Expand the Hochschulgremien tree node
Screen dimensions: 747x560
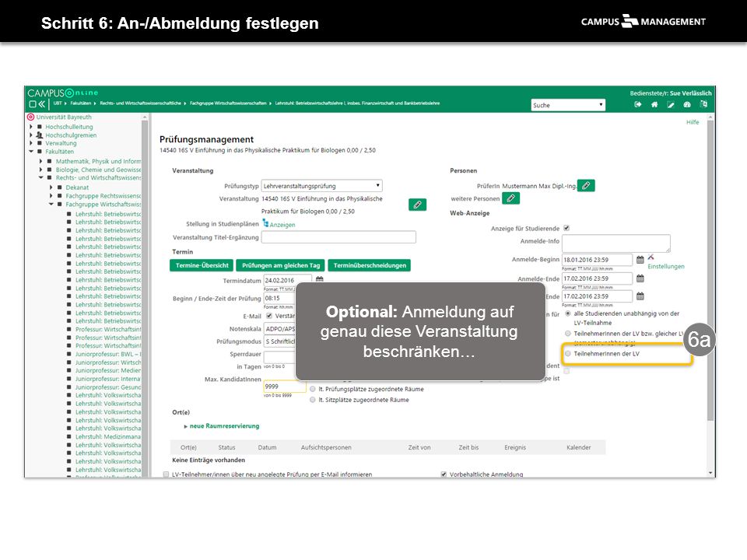(31, 135)
